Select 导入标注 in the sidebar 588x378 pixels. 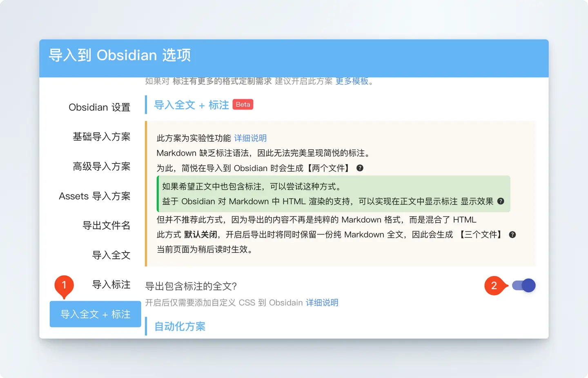(111, 284)
